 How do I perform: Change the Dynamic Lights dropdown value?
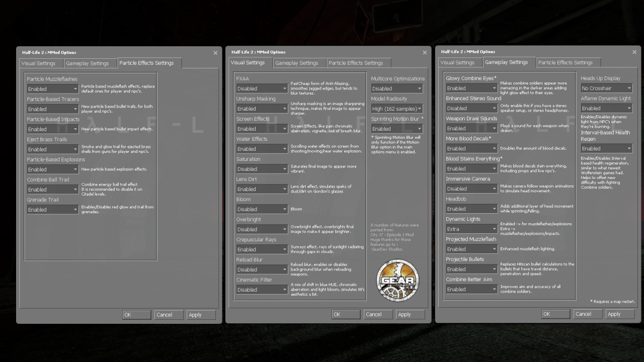point(471,229)
